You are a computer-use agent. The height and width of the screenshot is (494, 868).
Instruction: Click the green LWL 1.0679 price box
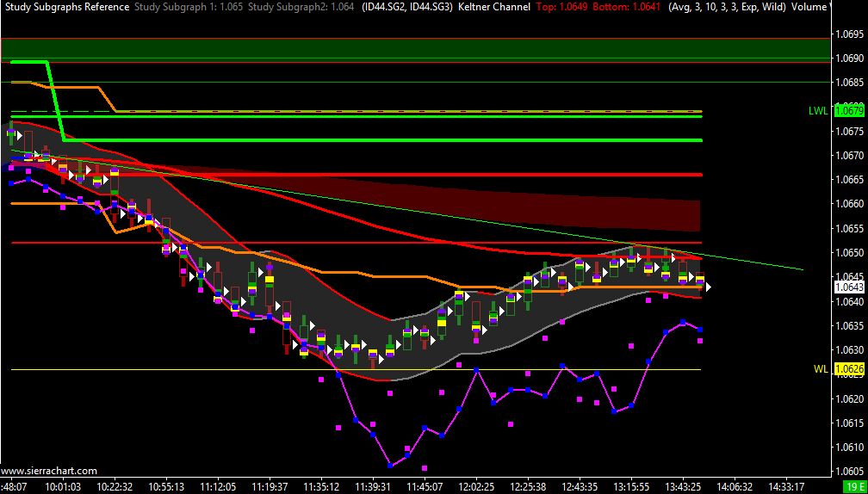pos(849,111)
